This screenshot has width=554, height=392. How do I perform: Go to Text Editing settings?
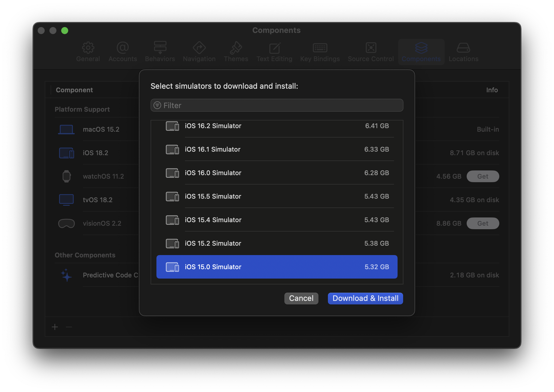[x=274, y=52]
